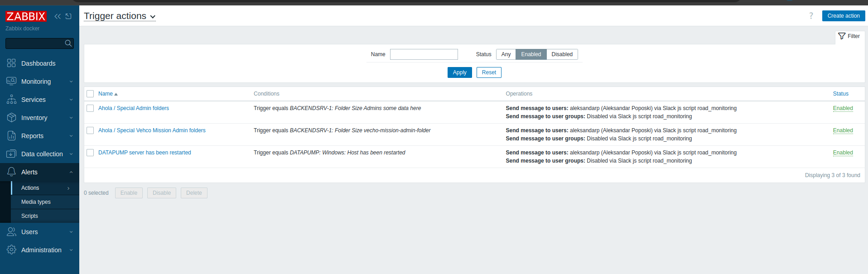Screen dimensions: 868x274
Task: Expand the Reports menu chevron
Action: (71, 136)
